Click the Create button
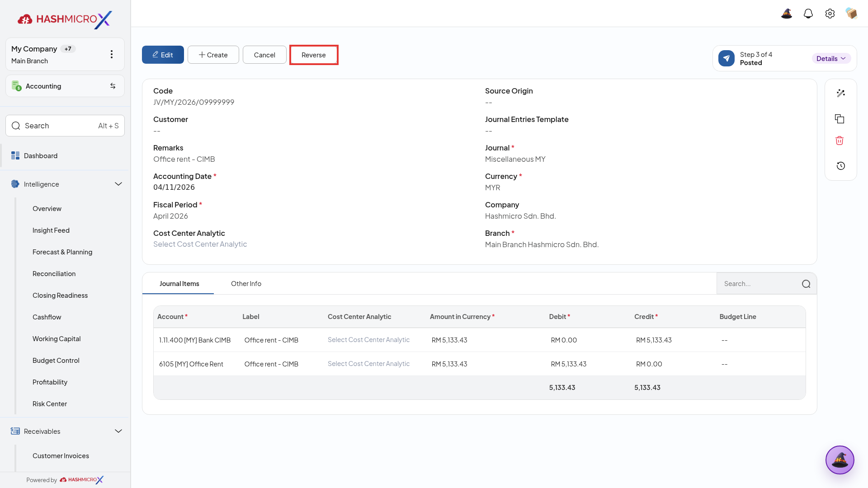Screen dimensions: 868x488 click(213, 55)
